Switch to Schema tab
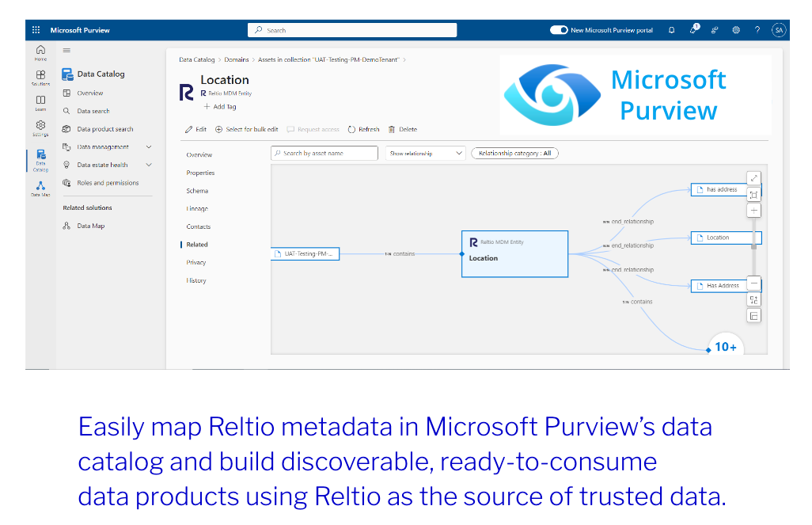The height and width of the screenshot is (525, 812). coord(197,191)
